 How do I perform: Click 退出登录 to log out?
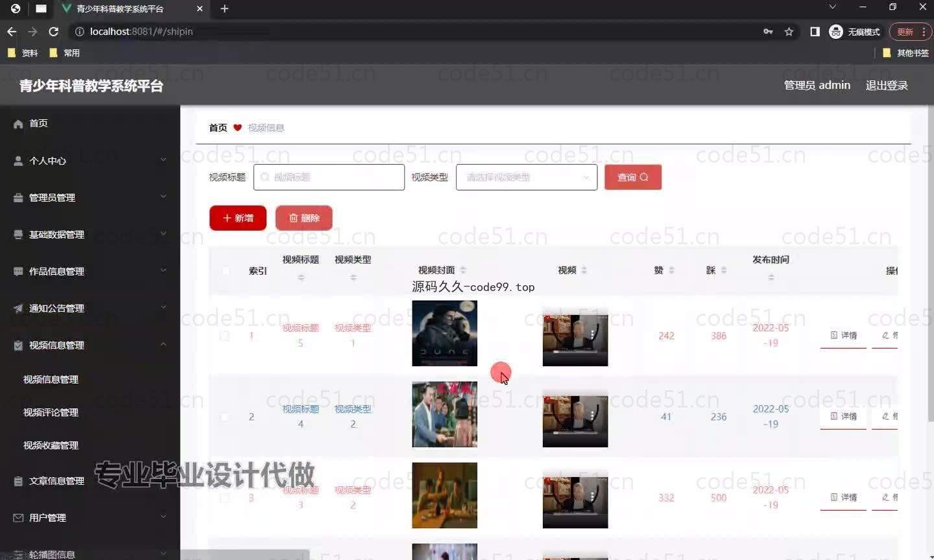click(x=887, y=86)
